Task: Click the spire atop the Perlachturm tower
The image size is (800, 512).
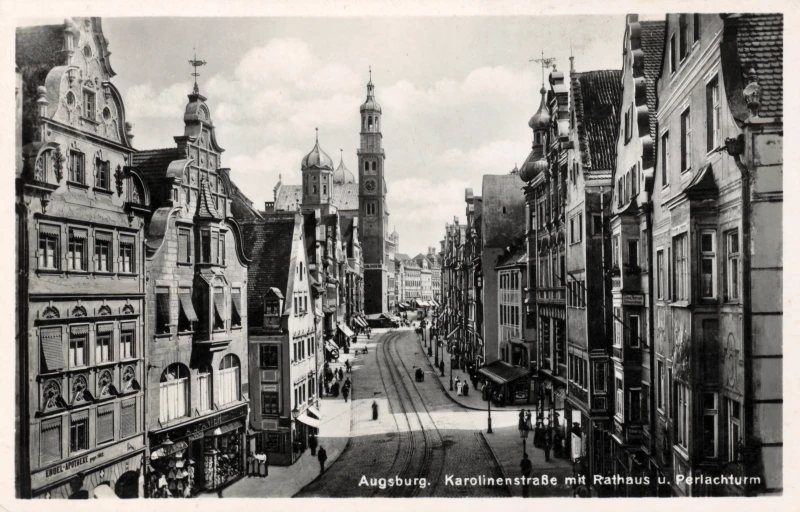Action: pyautogui.click(x=370, y=82)
